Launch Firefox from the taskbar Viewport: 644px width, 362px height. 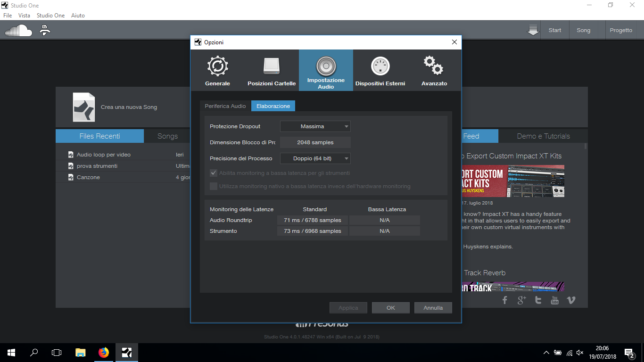(104, 353)
